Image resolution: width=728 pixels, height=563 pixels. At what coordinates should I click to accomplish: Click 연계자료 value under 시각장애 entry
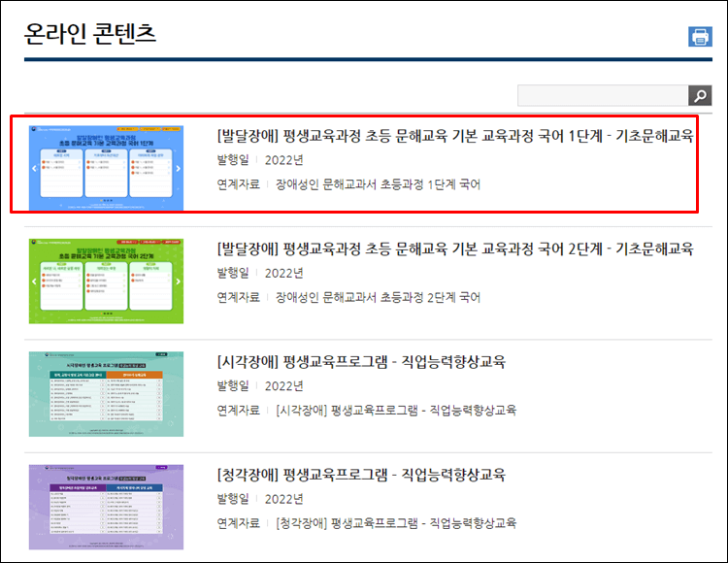tap(396, 411)
